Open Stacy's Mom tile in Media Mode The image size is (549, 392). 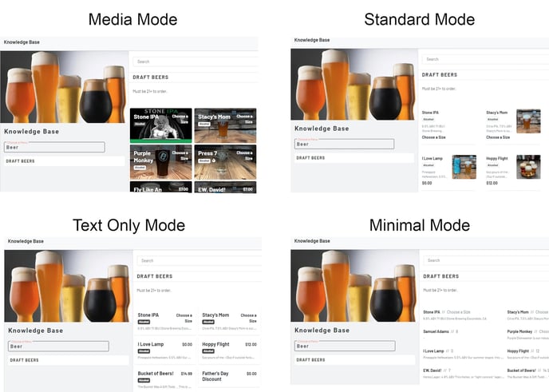point(225,125)
